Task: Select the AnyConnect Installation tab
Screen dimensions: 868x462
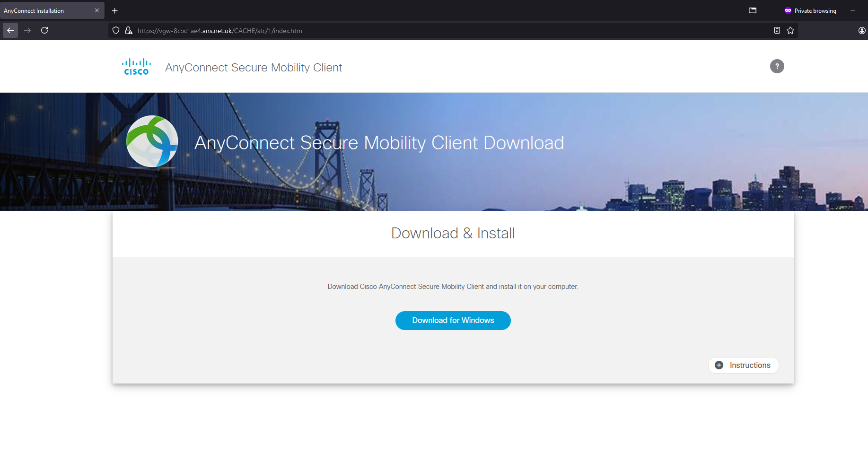Action: (x=52, y=10)
